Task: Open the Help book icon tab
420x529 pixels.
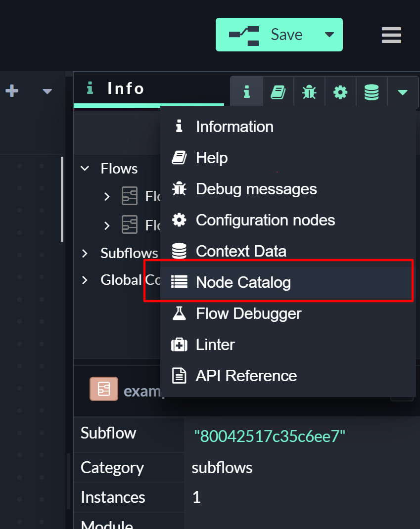Action: [x=278, y=91]
